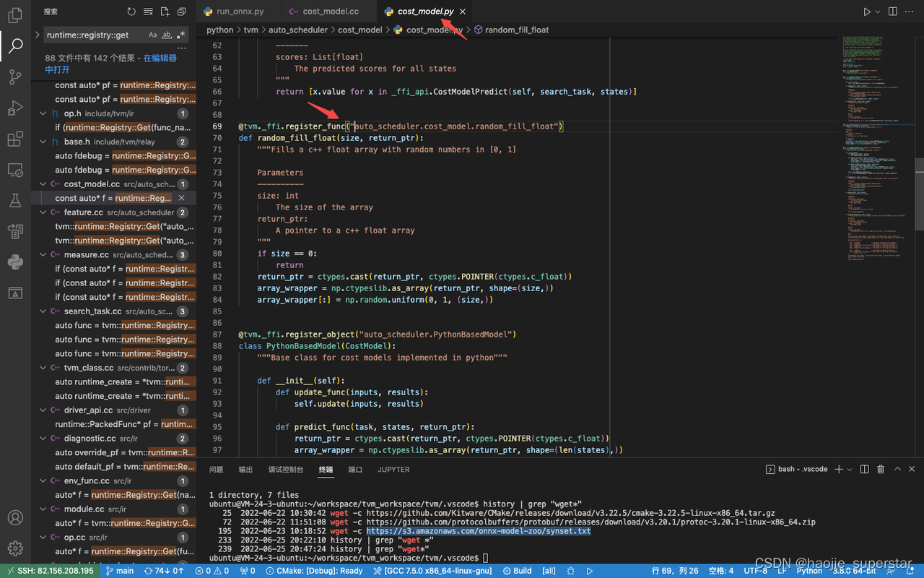Click Python language mode indicator

click(809, 571)
